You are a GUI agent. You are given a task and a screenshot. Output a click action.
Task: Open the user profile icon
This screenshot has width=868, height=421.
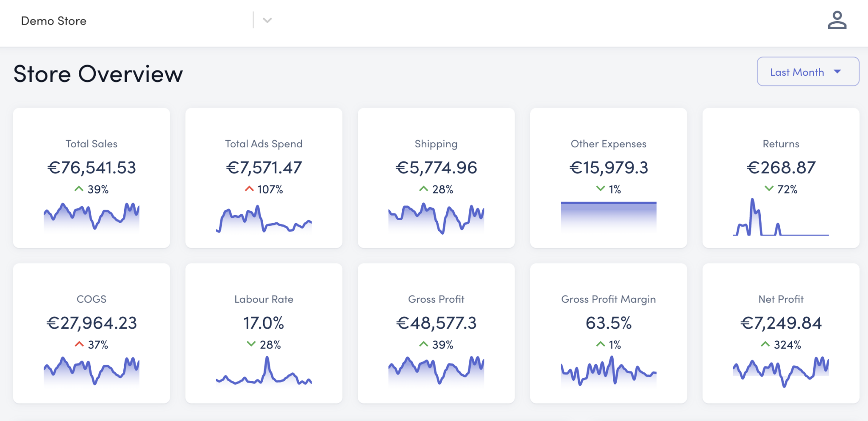point(837,20)
